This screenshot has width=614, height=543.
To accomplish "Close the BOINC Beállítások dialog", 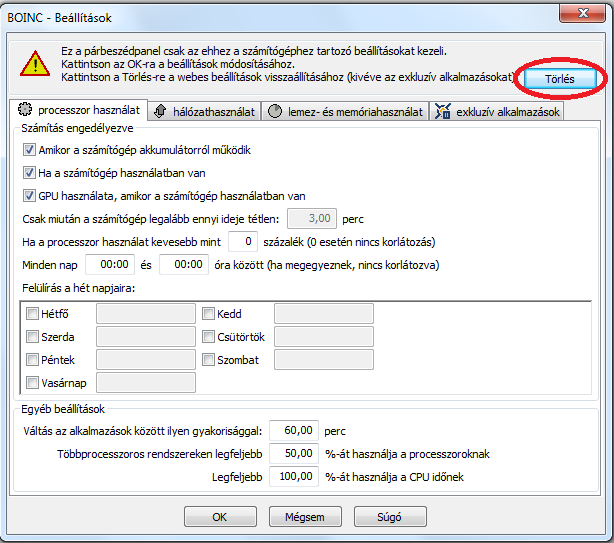I will click(x=583, y=14).
